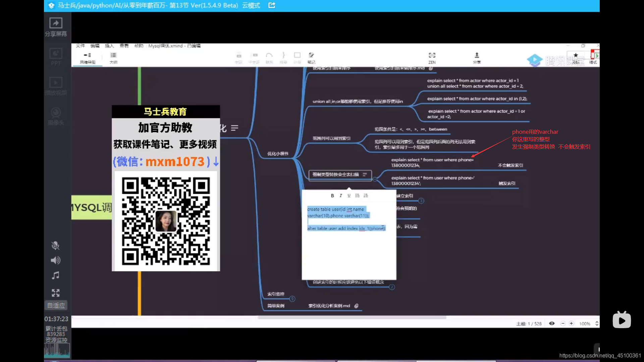Click the share icon beside 云模式
This screenshot has height=362, width=644.
272,5
